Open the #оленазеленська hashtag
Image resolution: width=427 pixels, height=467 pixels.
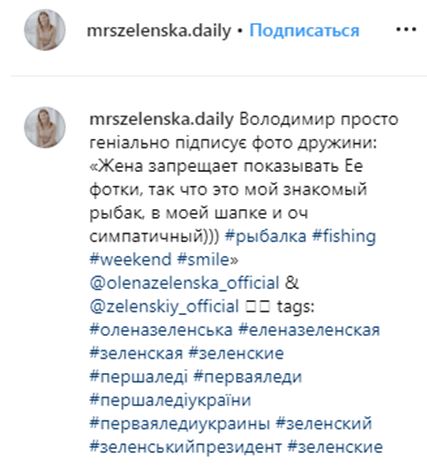pyautogui.click(x=161, y=330)
